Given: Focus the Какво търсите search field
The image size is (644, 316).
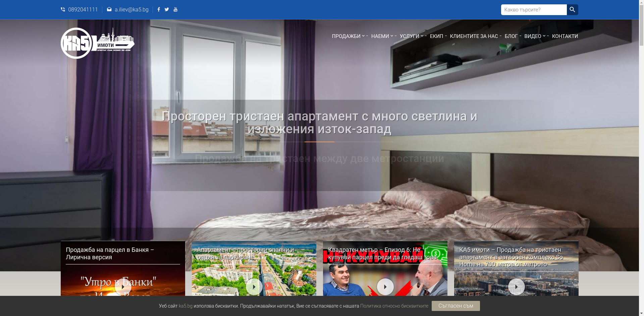Looking at the screenshot, I should click(x=534, y=10).
